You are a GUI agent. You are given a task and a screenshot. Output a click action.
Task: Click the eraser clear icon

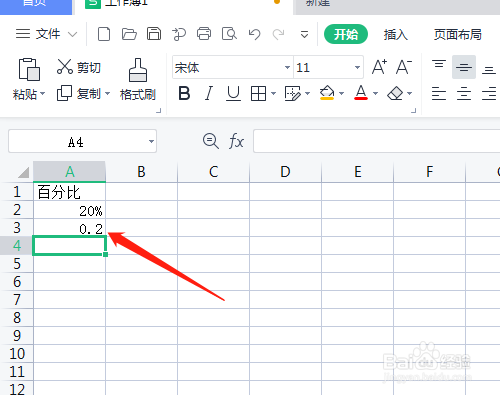[x=395, y=93]
